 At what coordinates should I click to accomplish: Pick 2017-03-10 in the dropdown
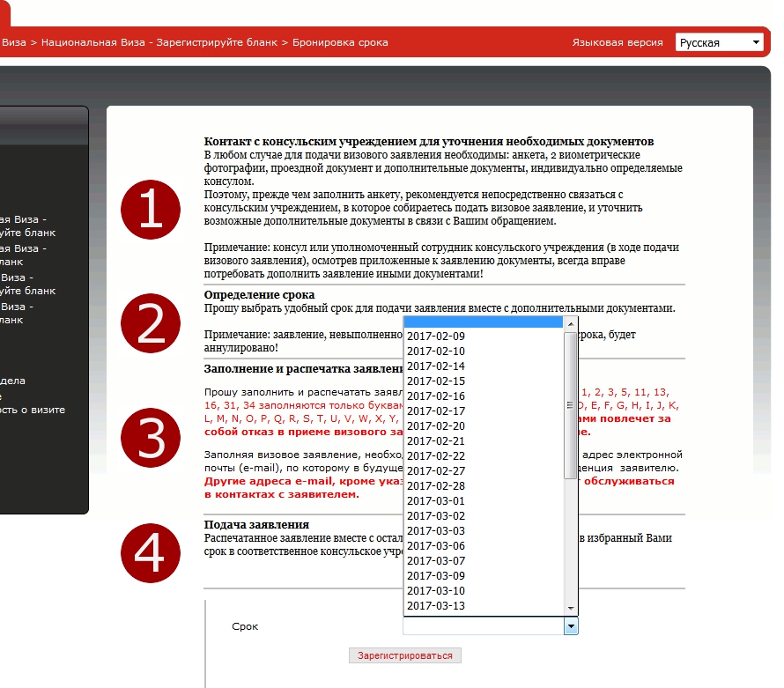(x=484, y=591)
